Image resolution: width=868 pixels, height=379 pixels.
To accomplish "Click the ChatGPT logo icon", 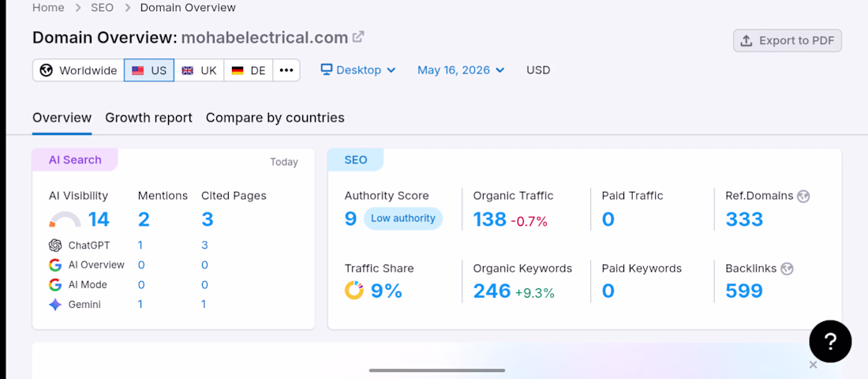I will pos(54,245).
